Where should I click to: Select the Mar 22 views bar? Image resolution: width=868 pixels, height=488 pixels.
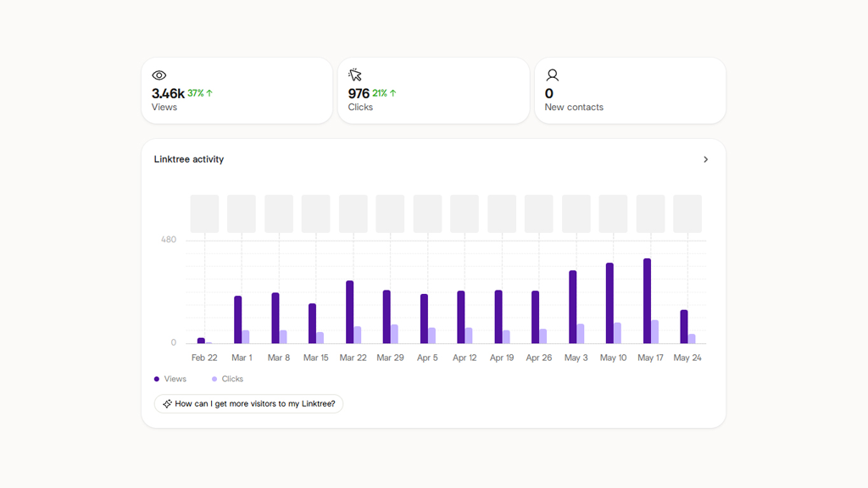[x=349, y=312]
